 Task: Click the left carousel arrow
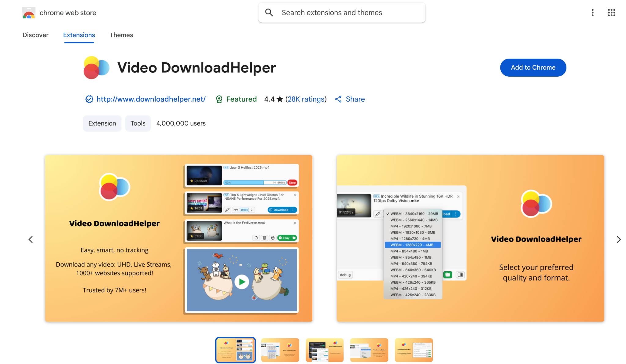31,239
